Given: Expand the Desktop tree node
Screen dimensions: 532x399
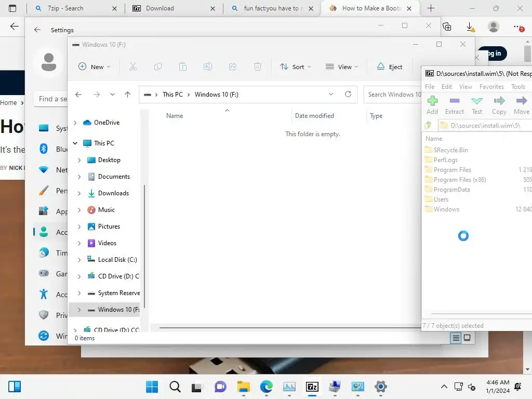Looking at the screenshot, I should click(x=79, y=160).
